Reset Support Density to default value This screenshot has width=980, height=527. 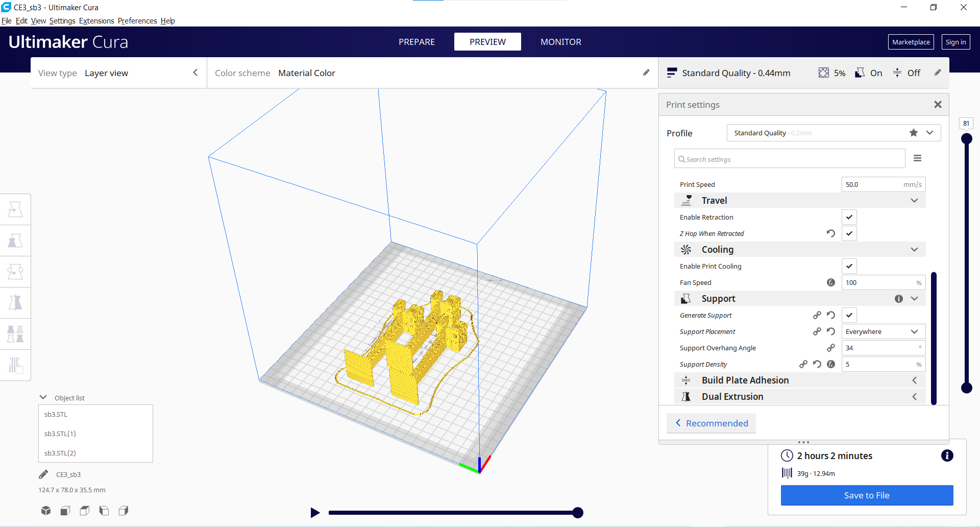click(817, 364)
